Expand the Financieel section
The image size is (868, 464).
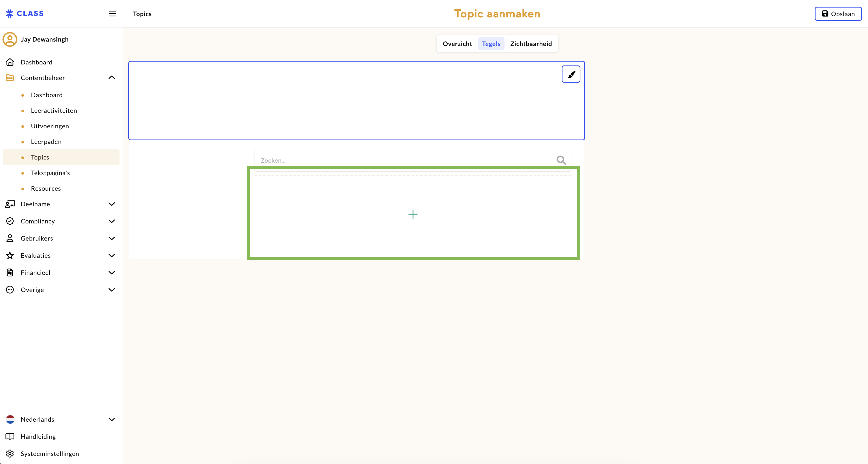tap(111, 273)
